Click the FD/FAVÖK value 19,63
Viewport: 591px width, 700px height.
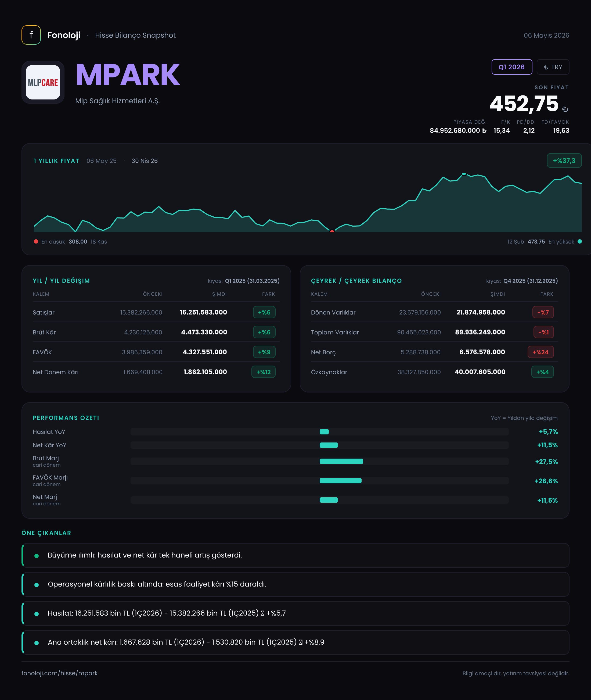561,130
